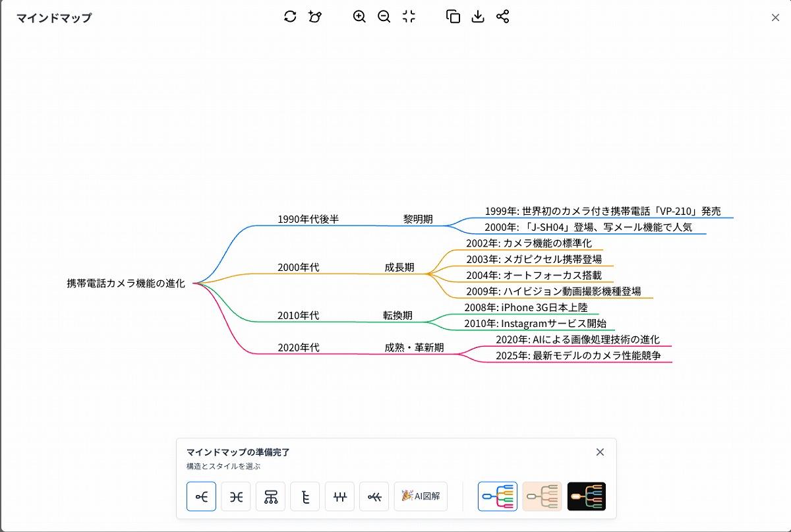The width and height of the screenshot is (791, 532).
Task: Click the regenerate mind map icon
Action: (x=290, y=17)
